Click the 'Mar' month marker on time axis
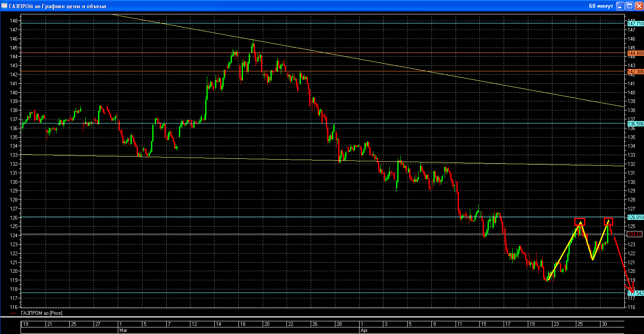This screenshot has height=334, width=644. 123,330
